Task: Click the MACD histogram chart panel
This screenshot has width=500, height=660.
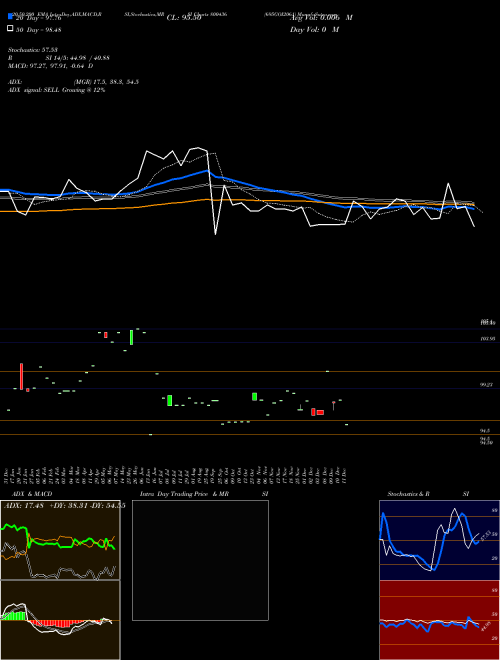Action: pos(60,620)
